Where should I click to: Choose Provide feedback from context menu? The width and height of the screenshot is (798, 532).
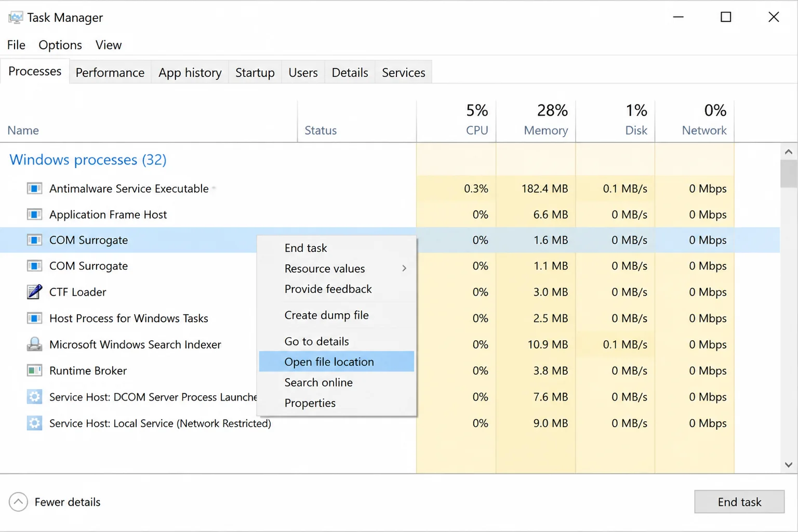coord(337,289)
